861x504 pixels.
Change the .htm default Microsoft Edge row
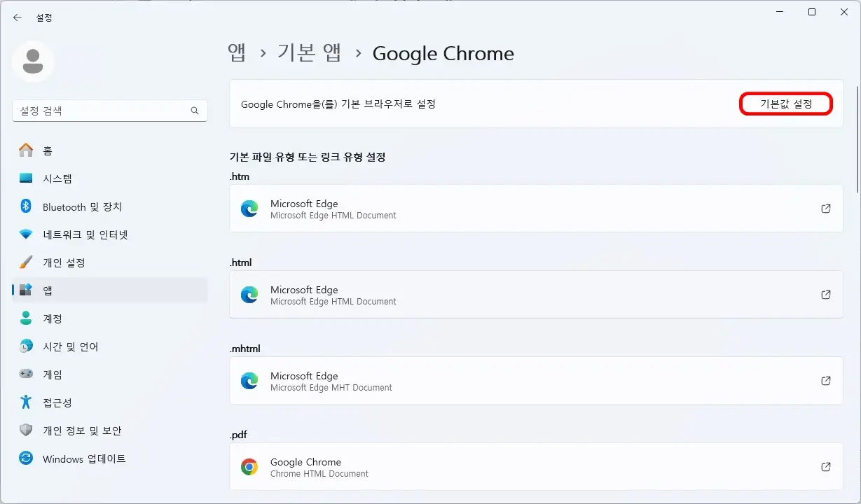[x=536, y=209]
